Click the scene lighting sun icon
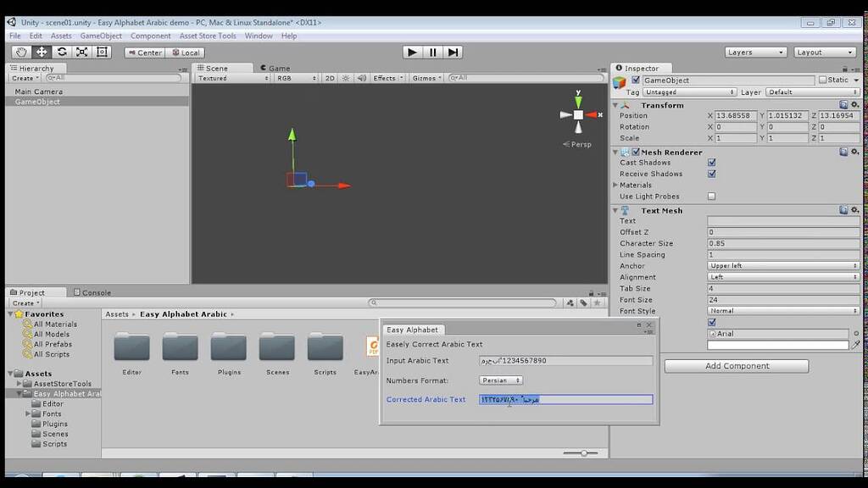 (x=345, y=77)
